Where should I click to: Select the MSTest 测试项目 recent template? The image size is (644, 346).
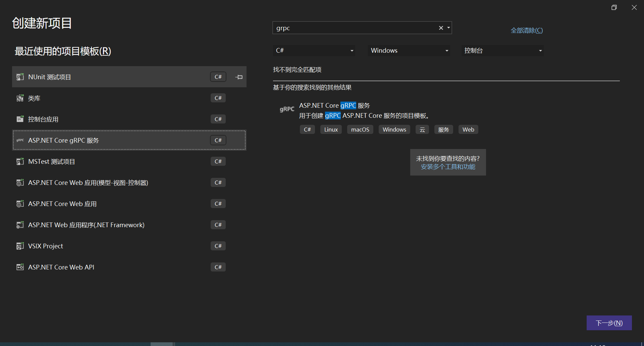tap(129, 161)
